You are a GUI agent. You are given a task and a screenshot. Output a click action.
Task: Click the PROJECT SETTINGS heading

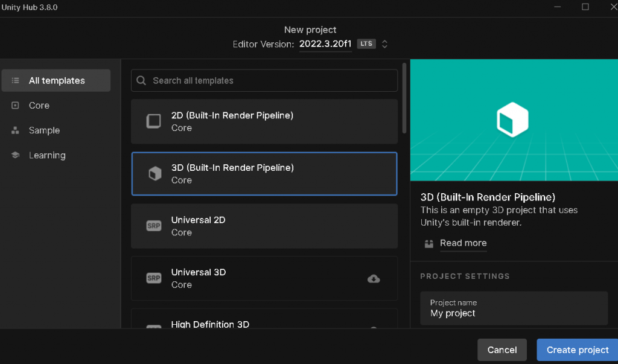(x=465, y=276)
